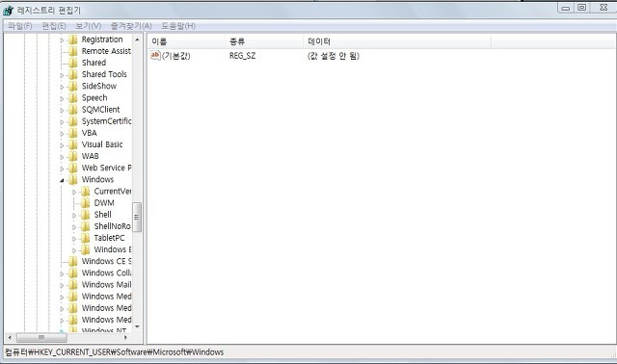
Task: Click the 종류 column header
Action: tap(264, 41)
